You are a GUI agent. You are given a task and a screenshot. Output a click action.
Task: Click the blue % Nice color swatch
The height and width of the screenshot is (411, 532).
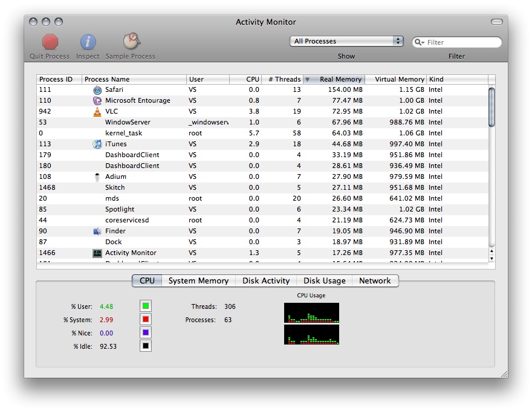coord(146,332)
